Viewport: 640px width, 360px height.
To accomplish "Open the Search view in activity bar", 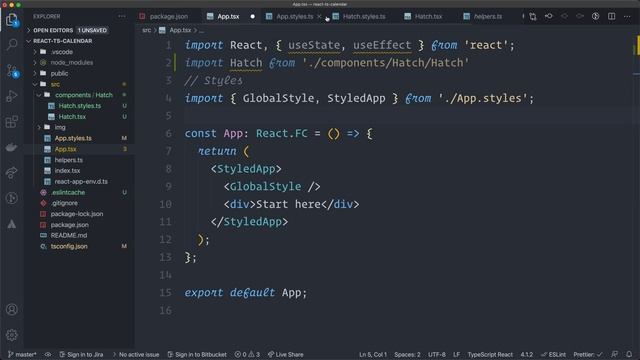I will point(11,44).
